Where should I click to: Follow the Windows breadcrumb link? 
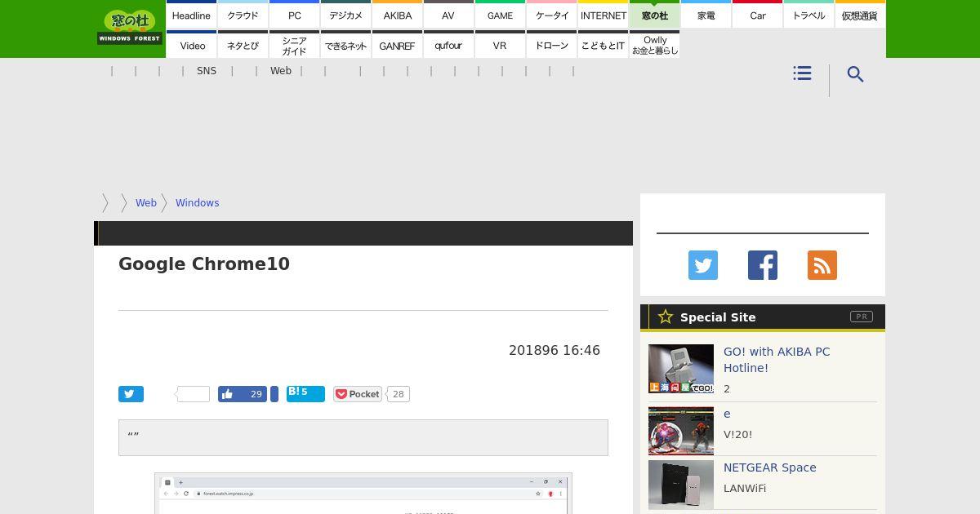(x=197, y=203)
